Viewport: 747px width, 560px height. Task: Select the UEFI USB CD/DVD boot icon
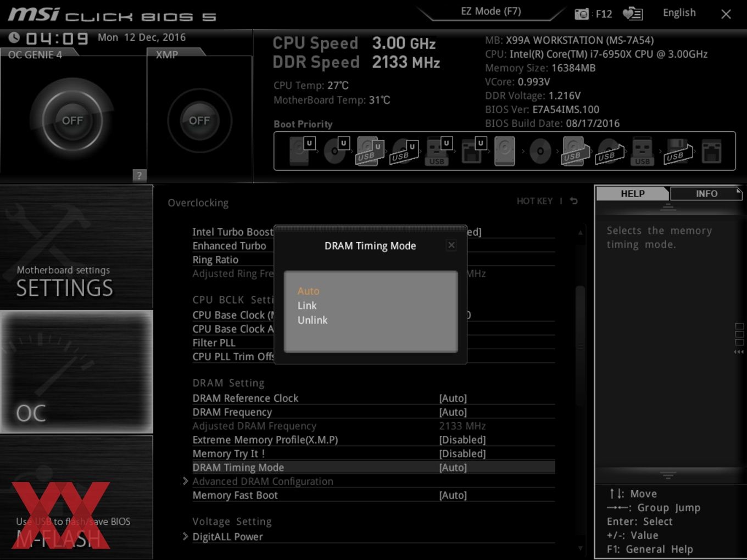click(404, 152)
